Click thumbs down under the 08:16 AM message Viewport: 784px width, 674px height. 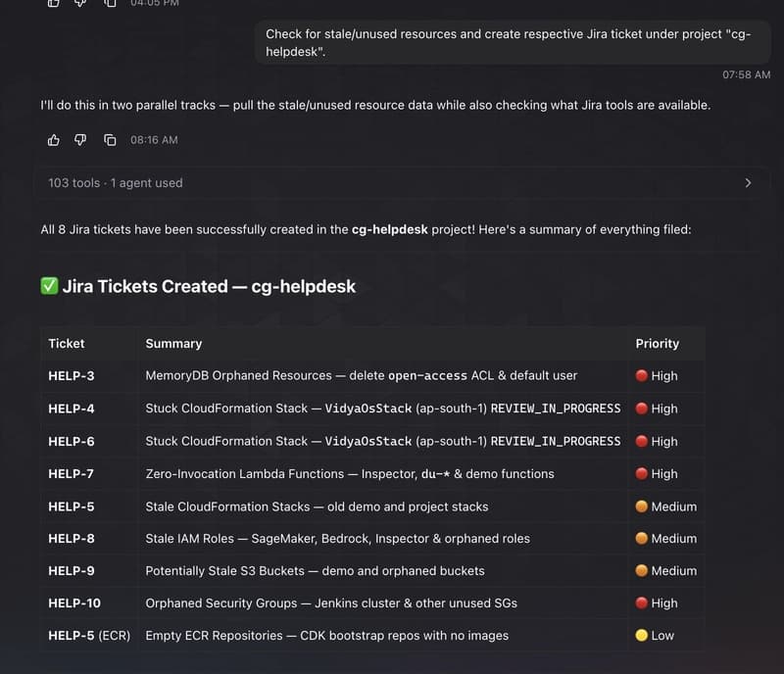[80, 140]
